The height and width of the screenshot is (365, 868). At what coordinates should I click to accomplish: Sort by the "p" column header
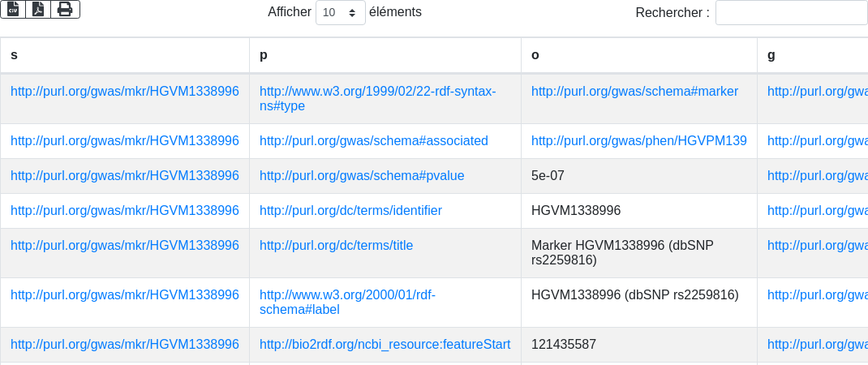[264, 55]
